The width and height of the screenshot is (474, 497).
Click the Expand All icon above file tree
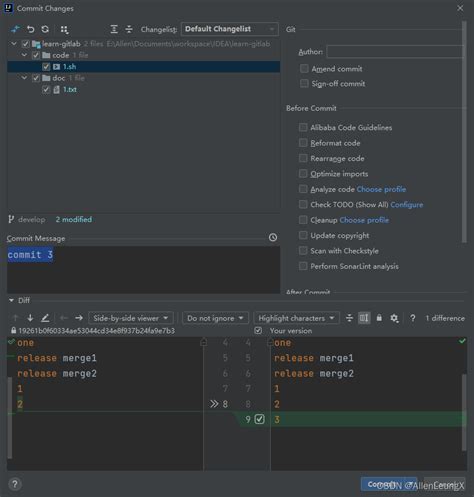[x=114, y=29]
